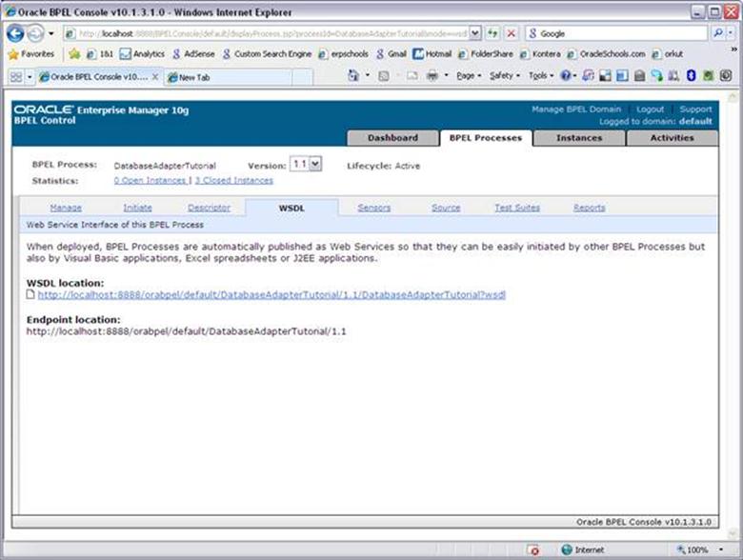Click the Home icon in command bar

coord(353,75)
